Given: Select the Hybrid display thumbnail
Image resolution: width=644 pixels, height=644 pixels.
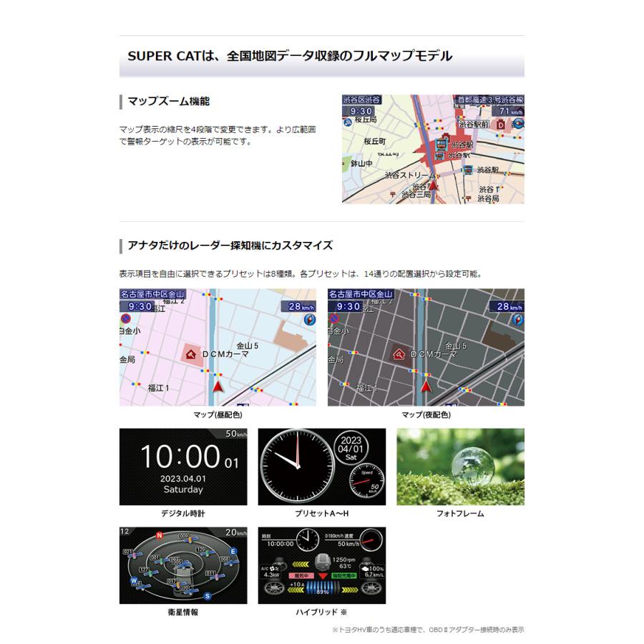Looking at the screenshot, I should [x=321, y=565].
